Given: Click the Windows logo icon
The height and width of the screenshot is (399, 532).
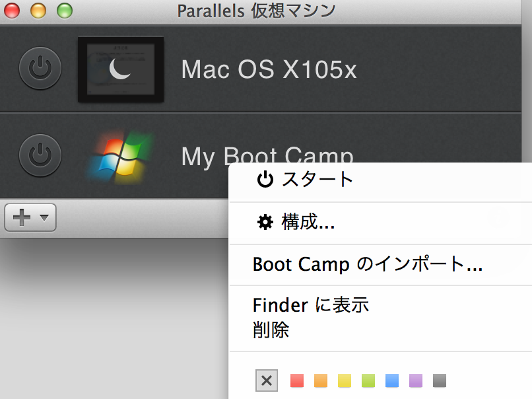Looking at the screenshot, I should 120,157.
